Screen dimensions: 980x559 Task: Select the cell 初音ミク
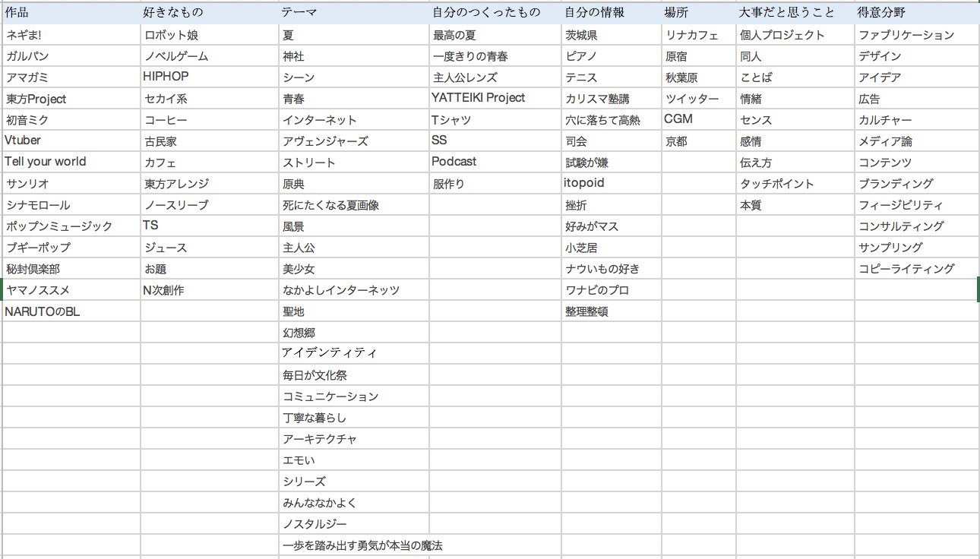tap(71, 120)
